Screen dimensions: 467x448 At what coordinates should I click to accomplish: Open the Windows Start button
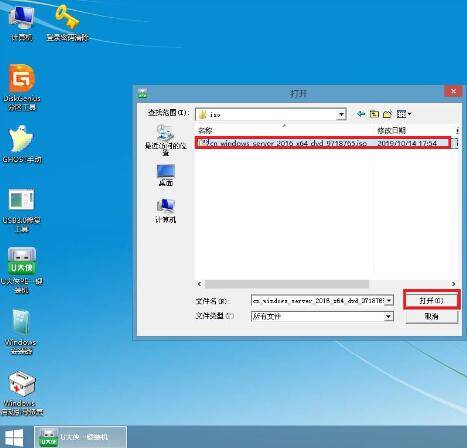(14, 437)
